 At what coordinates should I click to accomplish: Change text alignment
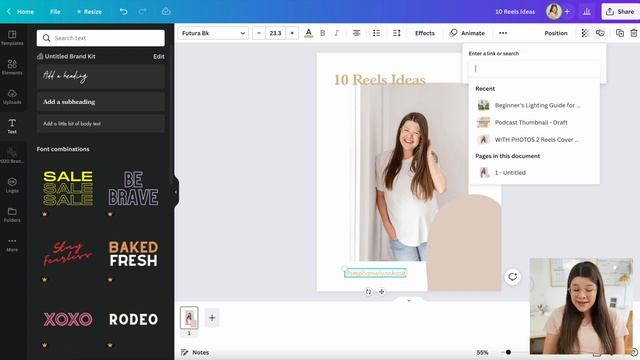pyautogui.click(x=356, y=33)
